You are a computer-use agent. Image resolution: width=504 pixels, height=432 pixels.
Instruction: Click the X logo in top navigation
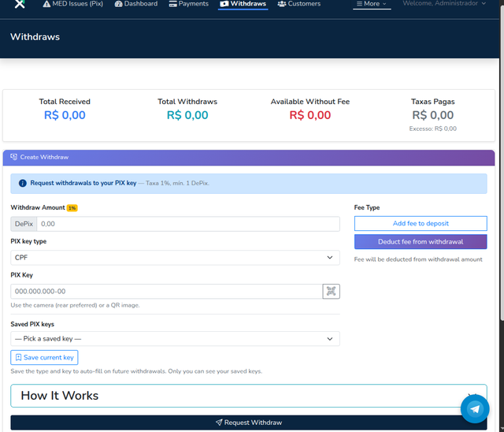tap(20, 4)
